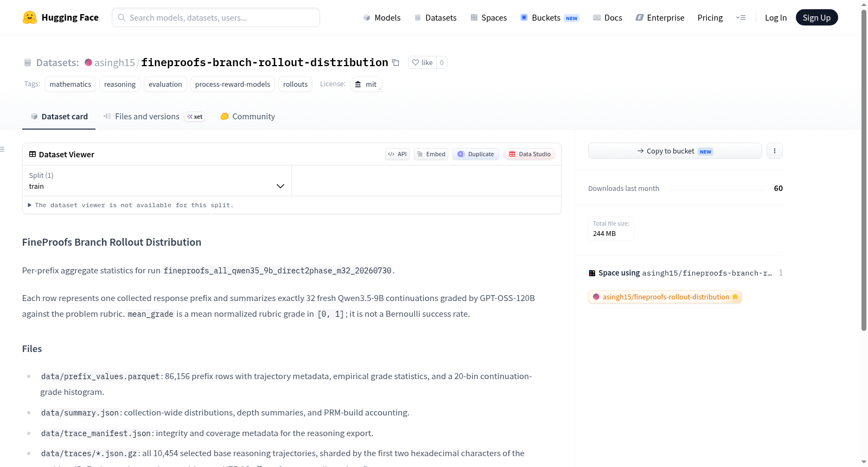Focus the search models, datasets, users field

[x=216, y=17]
